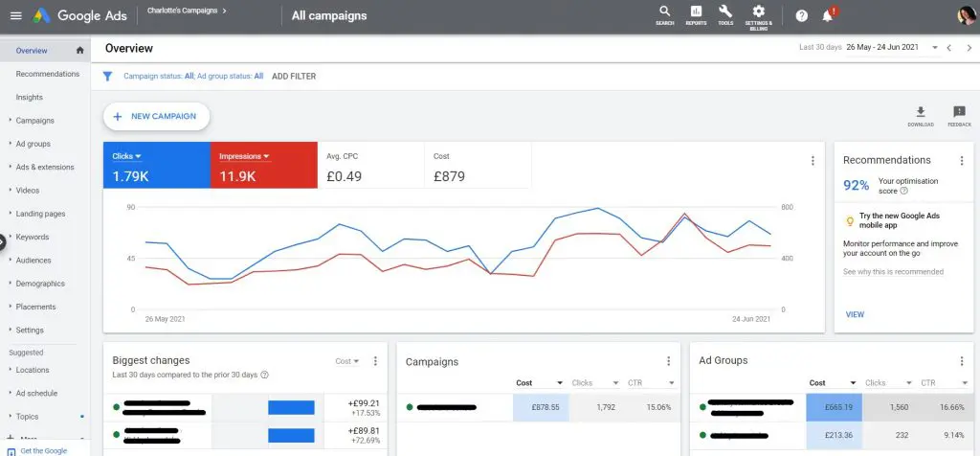Open the date range dropdown
The image size is (980, 456).
coord(890,48)
